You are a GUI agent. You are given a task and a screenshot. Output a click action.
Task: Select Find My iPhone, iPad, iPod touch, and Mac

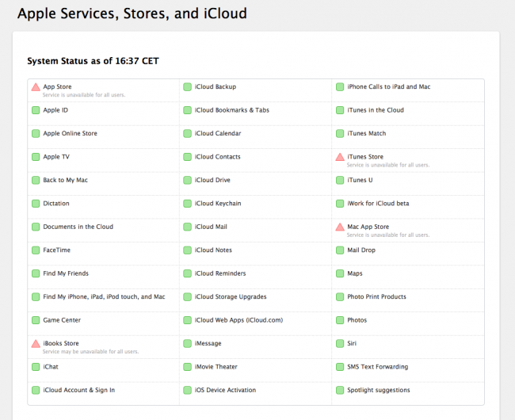104,297
